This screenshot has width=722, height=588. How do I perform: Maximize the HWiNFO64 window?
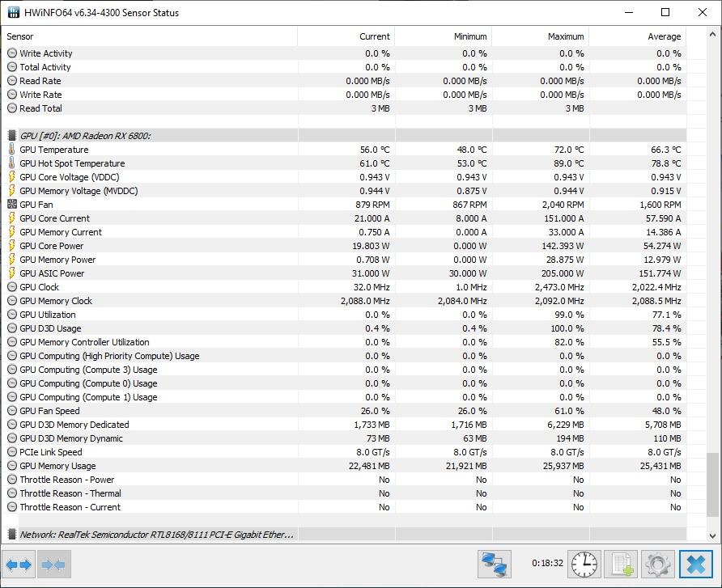point(665,12)
